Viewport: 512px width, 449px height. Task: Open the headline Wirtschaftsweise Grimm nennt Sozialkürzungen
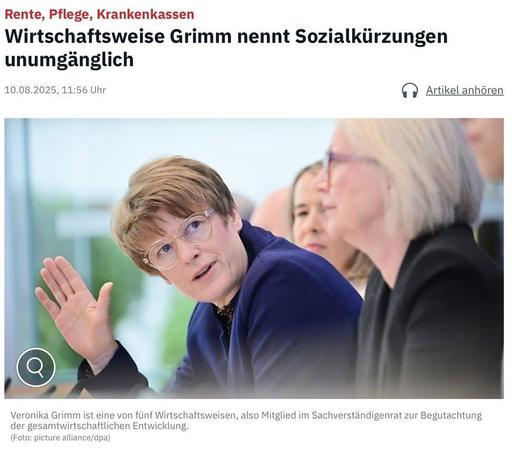pos(226,36)
